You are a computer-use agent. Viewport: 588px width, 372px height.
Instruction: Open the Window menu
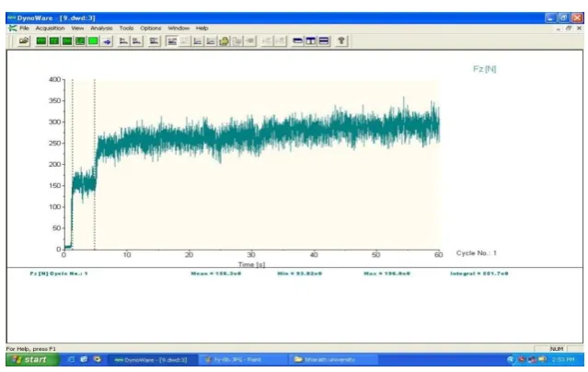[x=179, y=29]
